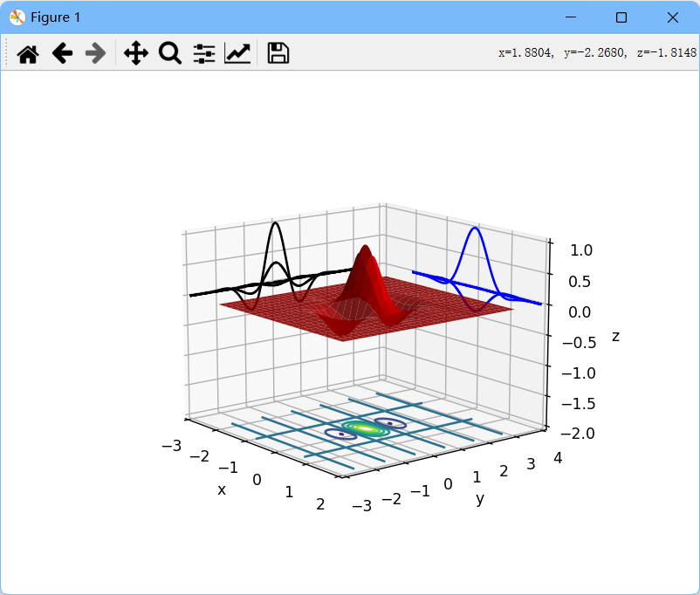Enable the Zoom to rectangle tool
The height and width of the screenshot is (595, 700).
click(169, 53)
